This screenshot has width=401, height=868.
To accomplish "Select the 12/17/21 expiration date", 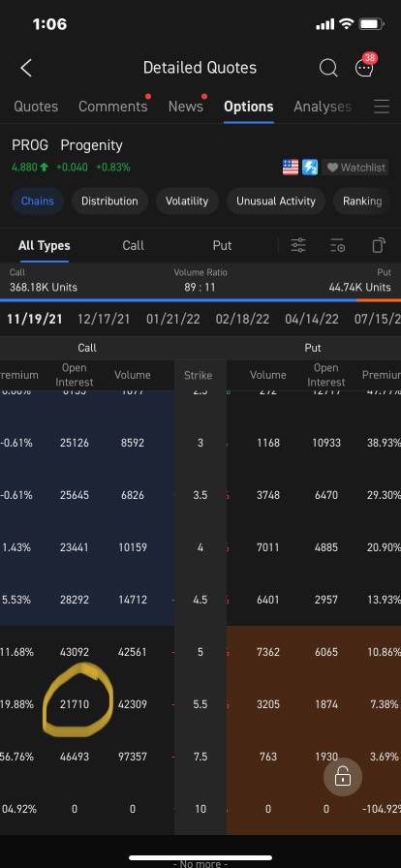I will pyautogui.click(x=105, y=319).
